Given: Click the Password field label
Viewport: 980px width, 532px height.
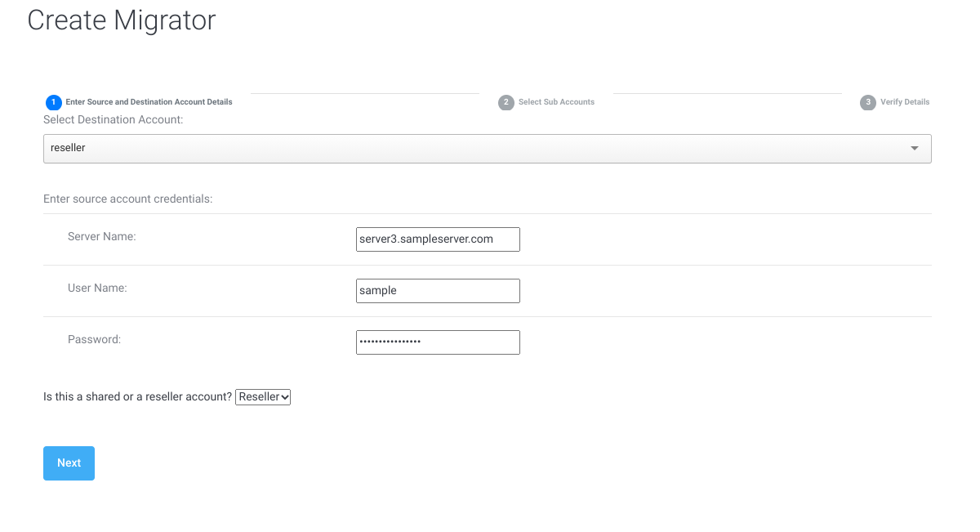Looking at the screenshot, I should coord(94,339).
